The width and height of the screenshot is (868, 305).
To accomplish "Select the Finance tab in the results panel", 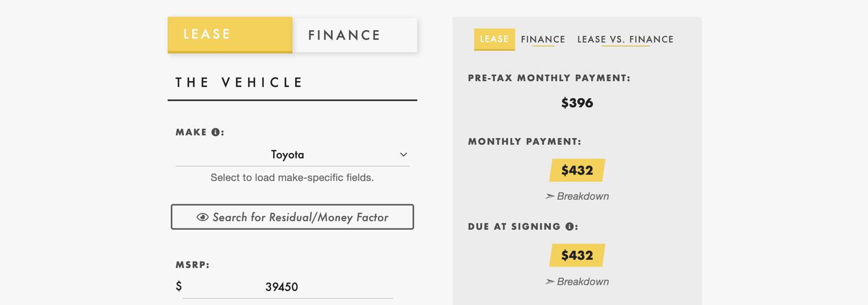I will tap(543, 39).
